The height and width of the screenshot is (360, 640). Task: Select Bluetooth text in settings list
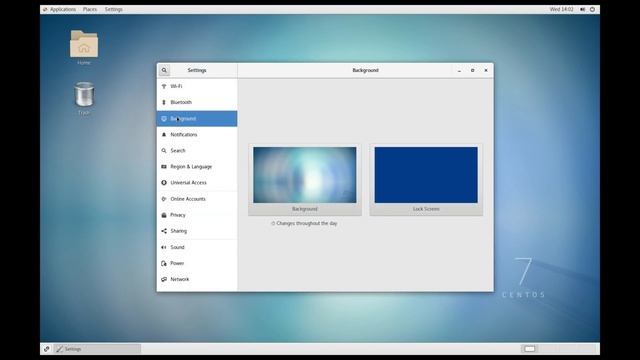pyautogui.click(x=181, y=102)
